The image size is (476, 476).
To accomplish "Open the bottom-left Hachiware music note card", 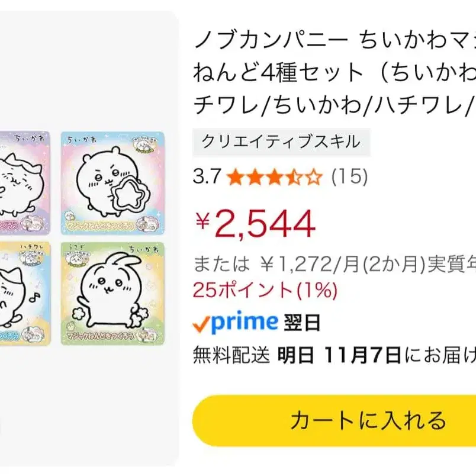I will (x=24, y=294).
